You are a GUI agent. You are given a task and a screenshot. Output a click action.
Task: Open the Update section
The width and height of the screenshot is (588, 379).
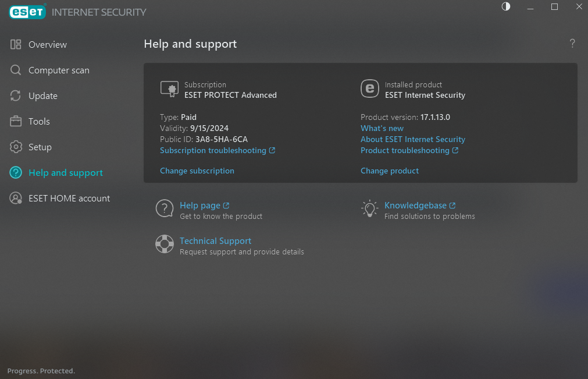coord(42,96)
